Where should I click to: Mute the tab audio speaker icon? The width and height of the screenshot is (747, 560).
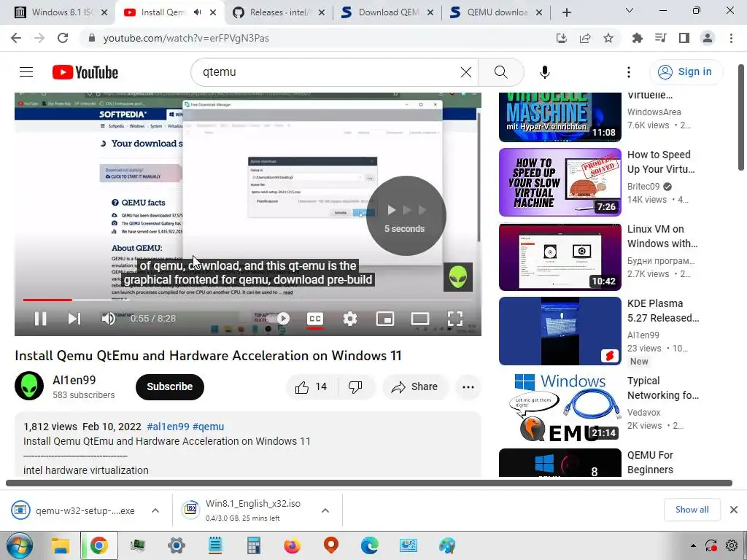pos(198,12)
